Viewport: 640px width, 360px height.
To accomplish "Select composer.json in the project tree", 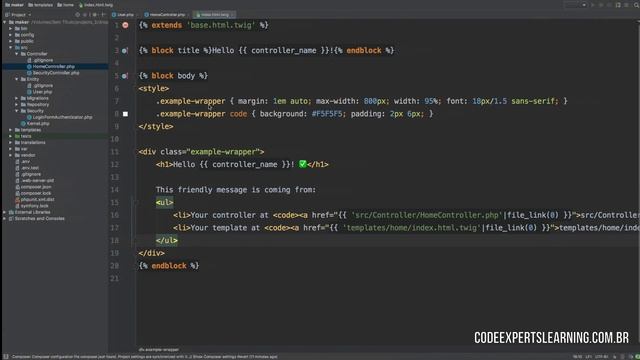I will point(33,187).
